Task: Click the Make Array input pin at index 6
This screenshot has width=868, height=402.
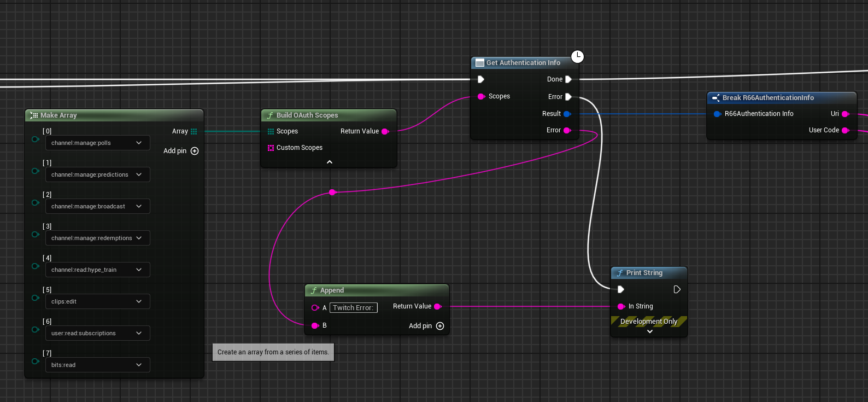Action: point(36,330)
